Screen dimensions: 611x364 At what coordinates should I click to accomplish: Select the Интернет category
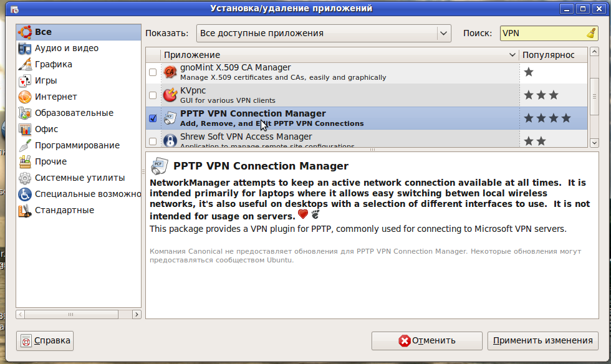tap(79, 97)
